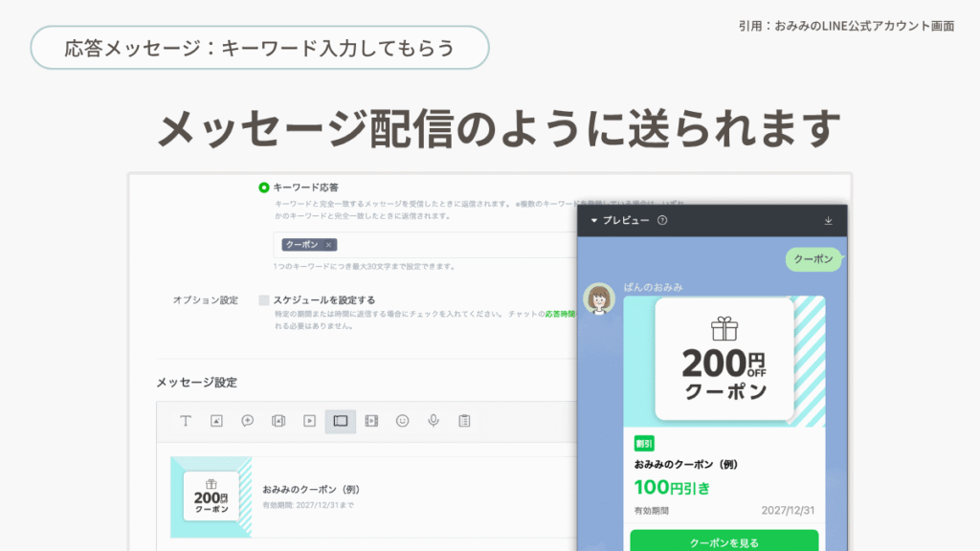Viewport: 980px width, 551px height.
Task: Select the Text message type icon
Action: pyautogui.click(x=186, y=421)
